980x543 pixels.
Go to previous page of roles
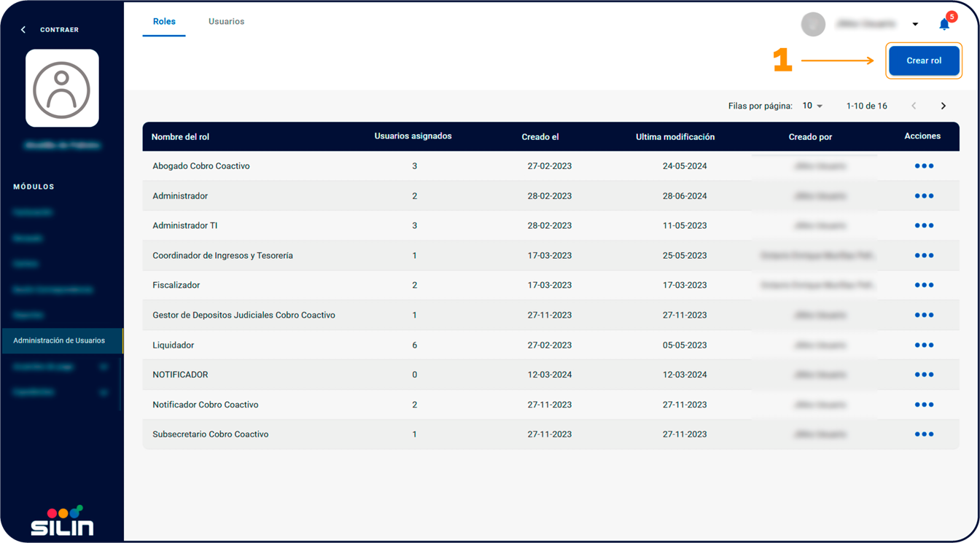[914, 106]
